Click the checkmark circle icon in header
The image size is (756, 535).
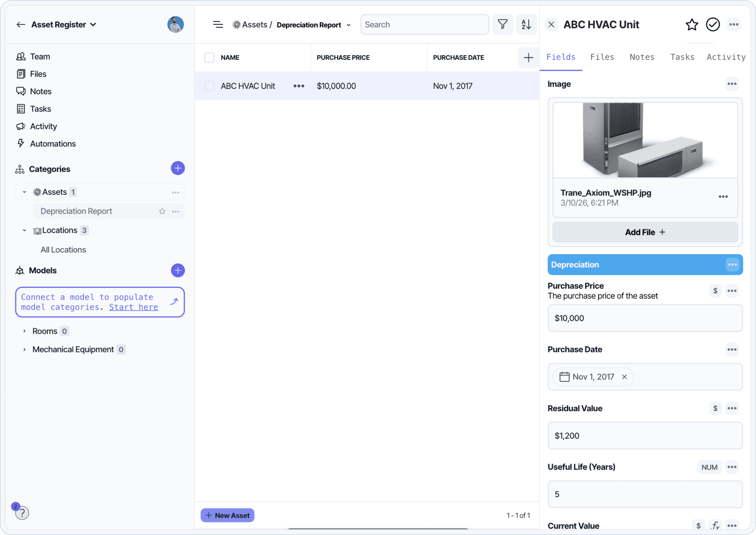(x=712, y=24)
